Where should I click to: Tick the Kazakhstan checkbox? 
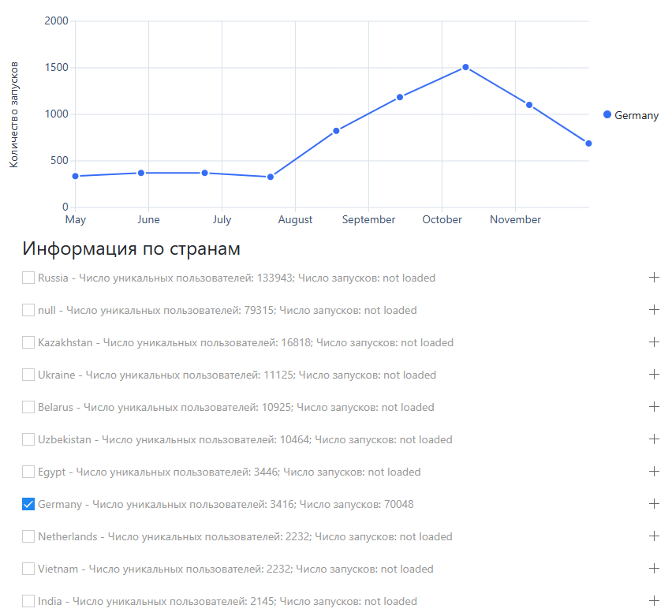click(28, 342)
